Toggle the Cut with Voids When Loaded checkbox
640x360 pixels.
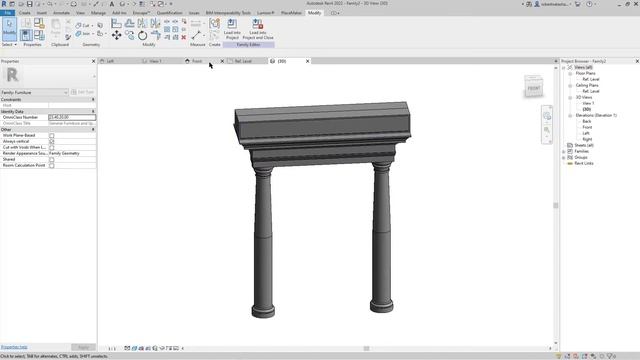pyautogui.click(x=52, y=147)
